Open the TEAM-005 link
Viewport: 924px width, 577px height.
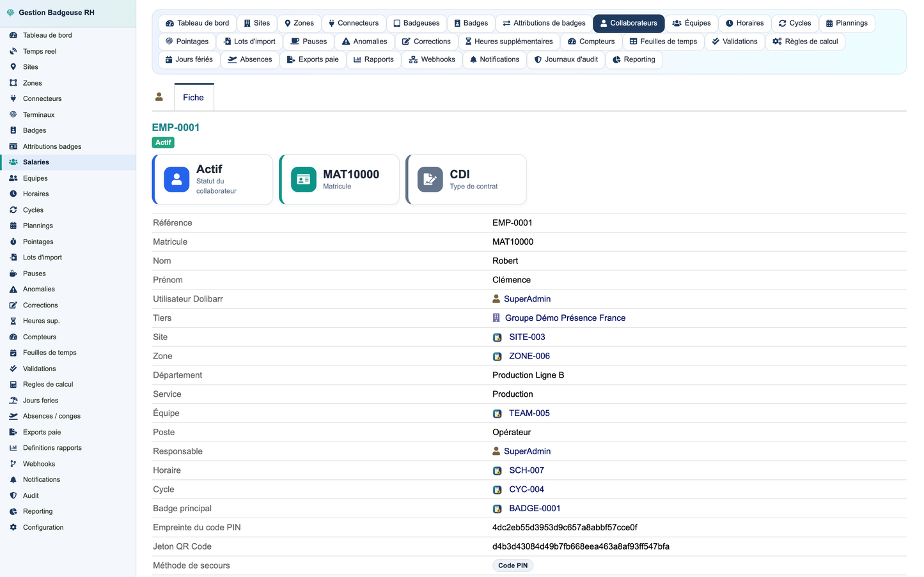pyautogui.click(x=529, y=413)
